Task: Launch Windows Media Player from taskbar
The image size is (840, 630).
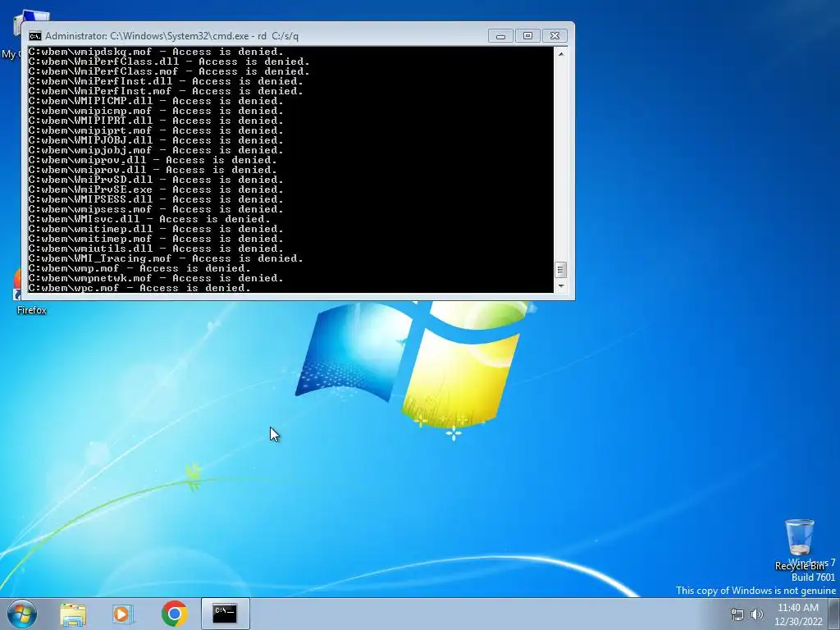Action: (x=123, y=614)
